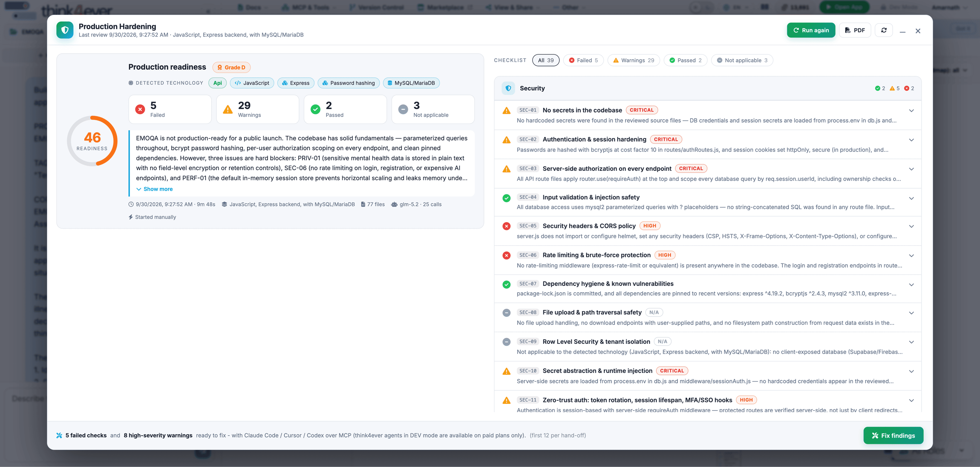Select the All 39 checklist filter
Image resolution: width=980 pixels, height=467 pixels.
pos(546,60)
